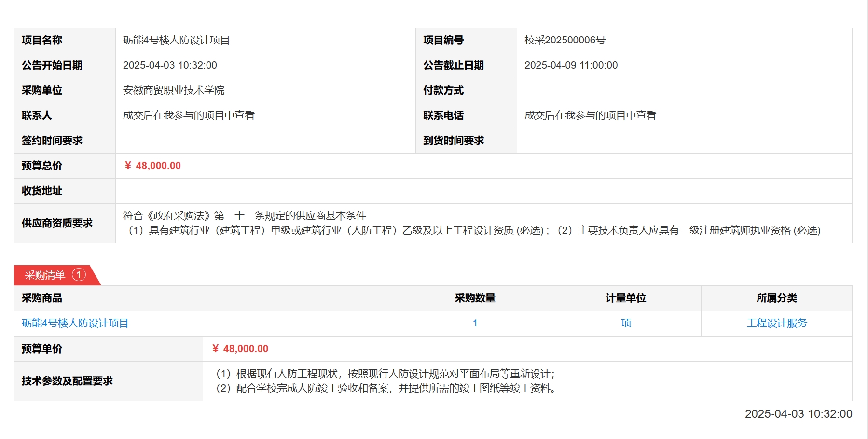Click the 公告开始日期 value 2025-04-03 10:32:00

(170, 65)
